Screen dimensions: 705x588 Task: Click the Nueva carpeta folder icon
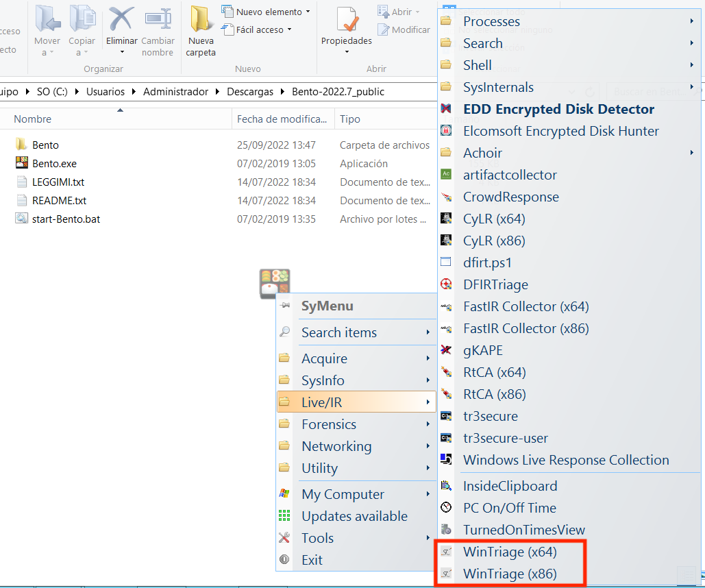point(201,19)
